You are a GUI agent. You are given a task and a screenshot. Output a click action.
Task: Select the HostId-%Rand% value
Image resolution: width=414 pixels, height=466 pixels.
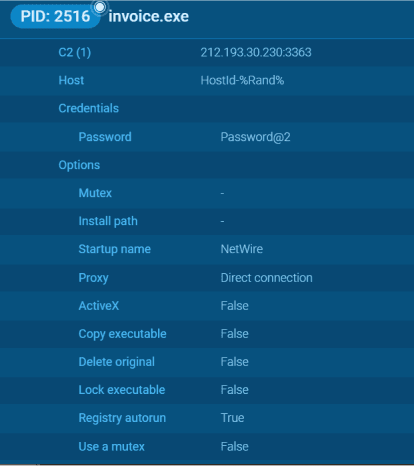242,80
